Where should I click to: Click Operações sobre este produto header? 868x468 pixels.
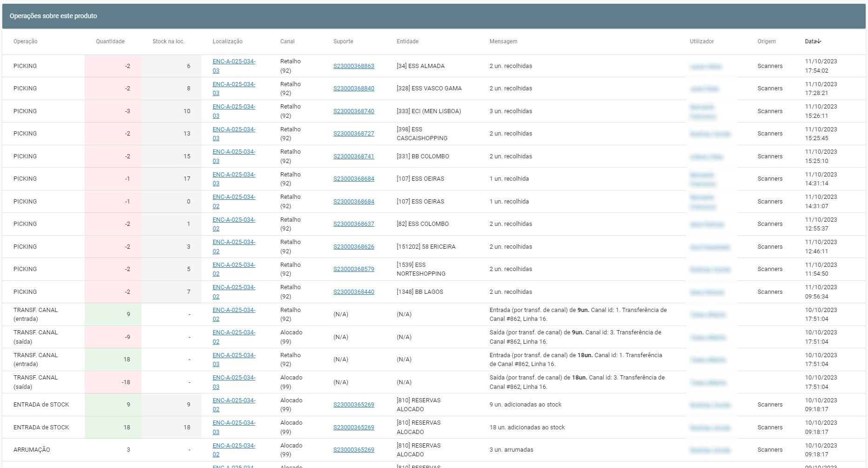pyautogui.click(x=54, y=16)
